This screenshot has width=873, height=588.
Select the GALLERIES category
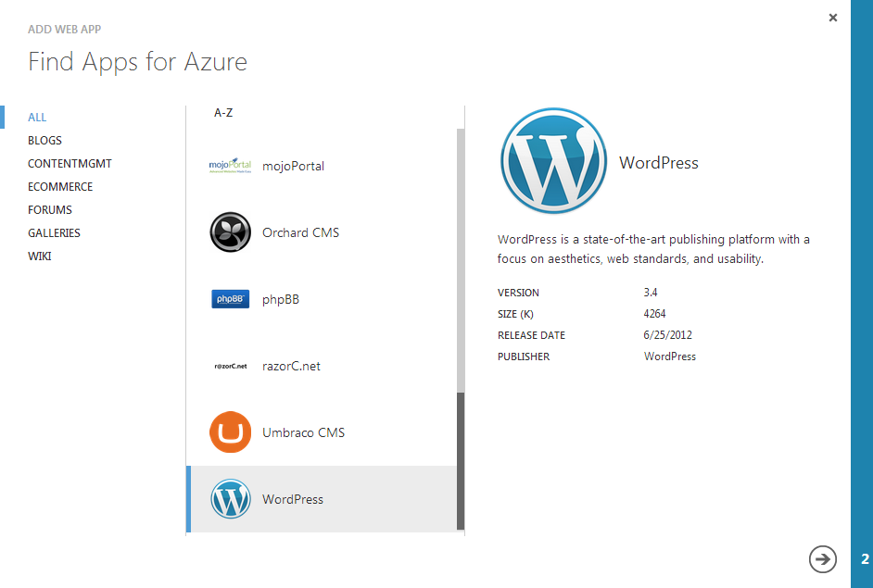click(54, 233)
